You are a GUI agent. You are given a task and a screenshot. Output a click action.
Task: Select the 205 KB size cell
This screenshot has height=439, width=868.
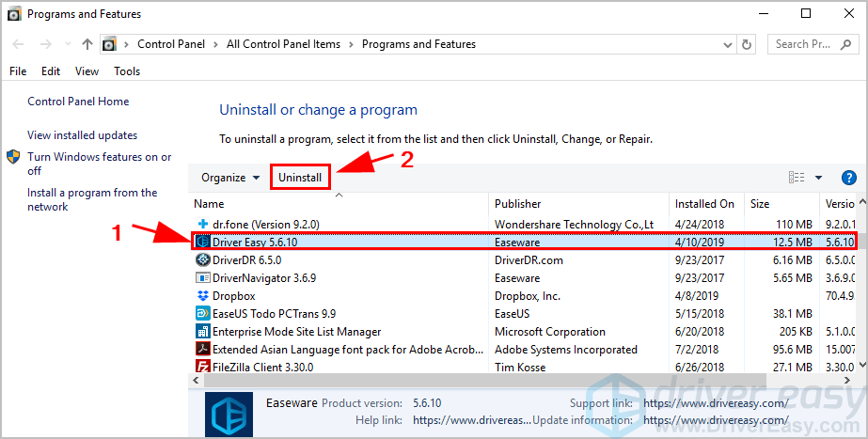click(796, 331)
